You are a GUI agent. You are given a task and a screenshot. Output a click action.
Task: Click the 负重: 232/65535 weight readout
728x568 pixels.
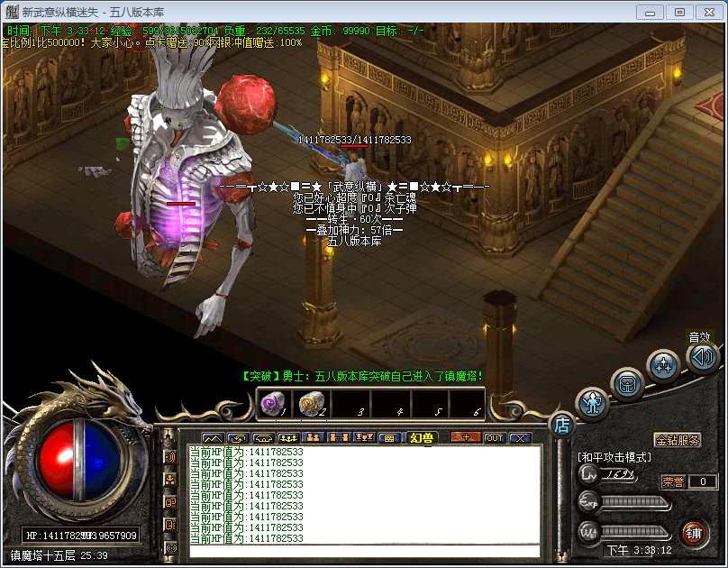[x=265, y=32]
